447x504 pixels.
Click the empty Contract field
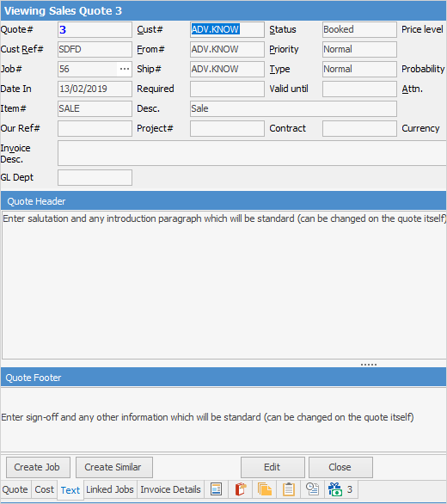359,128
